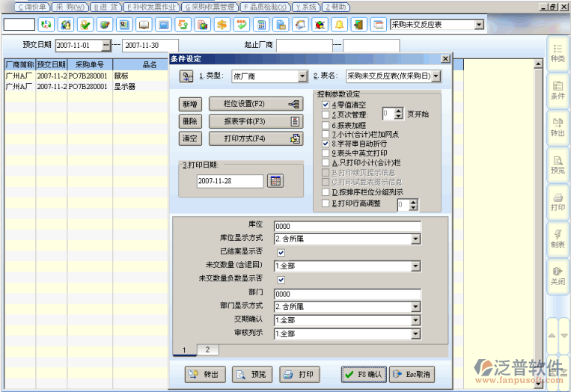Open the 条件 sidebar icon
571x392 pixels.
coord(558,90)
